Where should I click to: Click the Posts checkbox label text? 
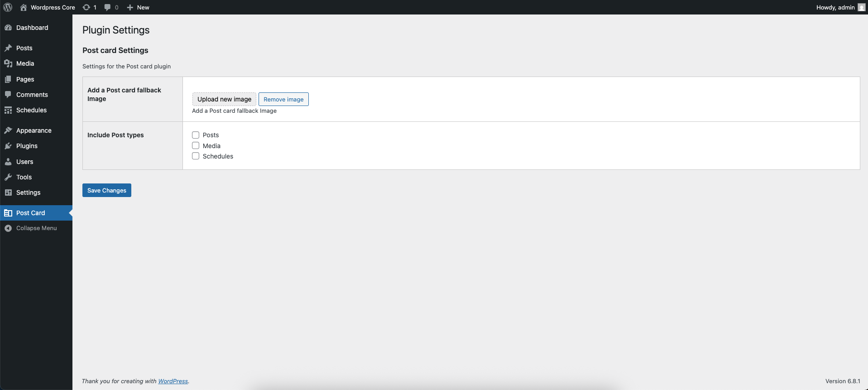tap(211, 135)
